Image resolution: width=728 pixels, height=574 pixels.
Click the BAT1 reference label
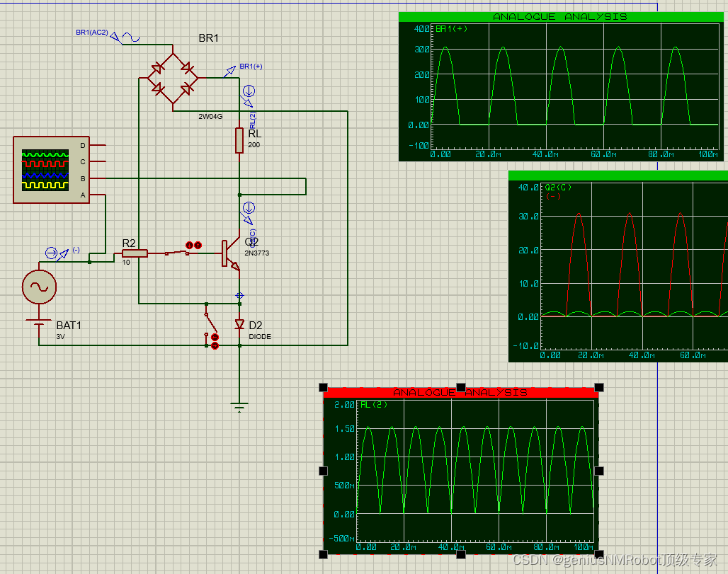(69, 326)
